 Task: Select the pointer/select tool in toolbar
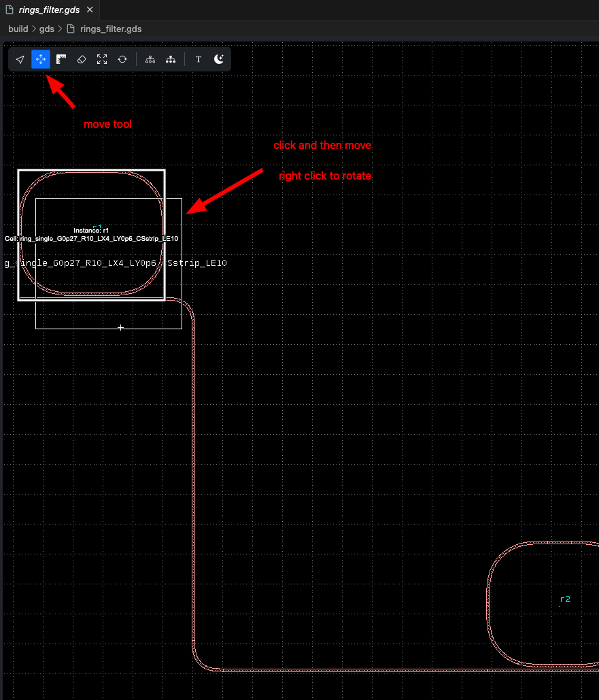20,59
